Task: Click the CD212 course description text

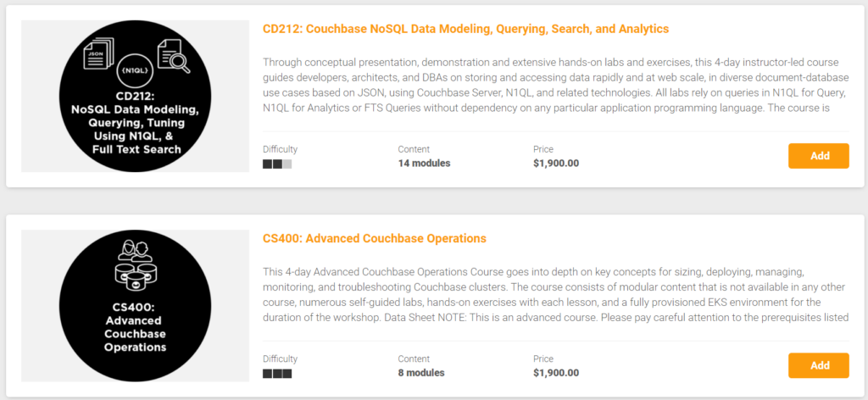Action: pyautogui.click(x=554, y=84)
